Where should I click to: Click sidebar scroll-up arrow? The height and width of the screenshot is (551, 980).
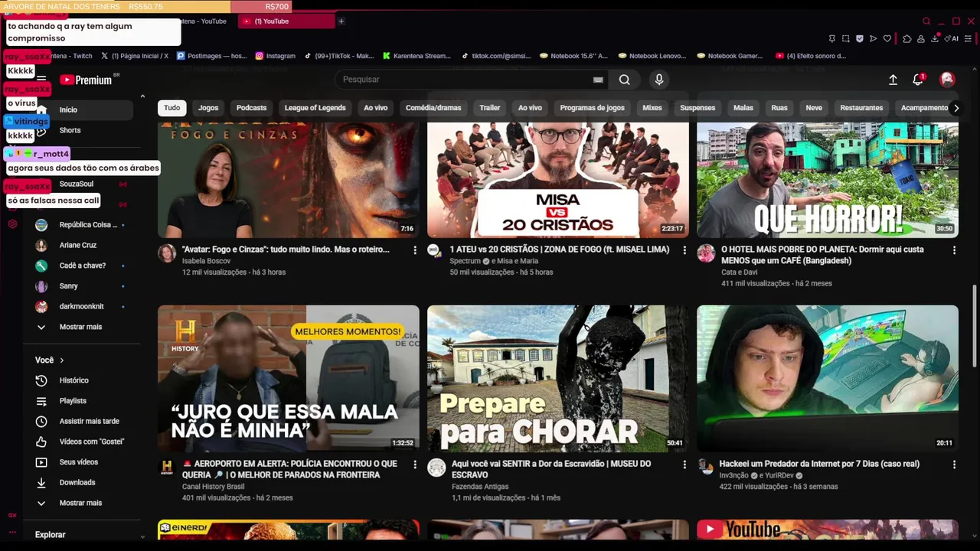coord(142,96)
